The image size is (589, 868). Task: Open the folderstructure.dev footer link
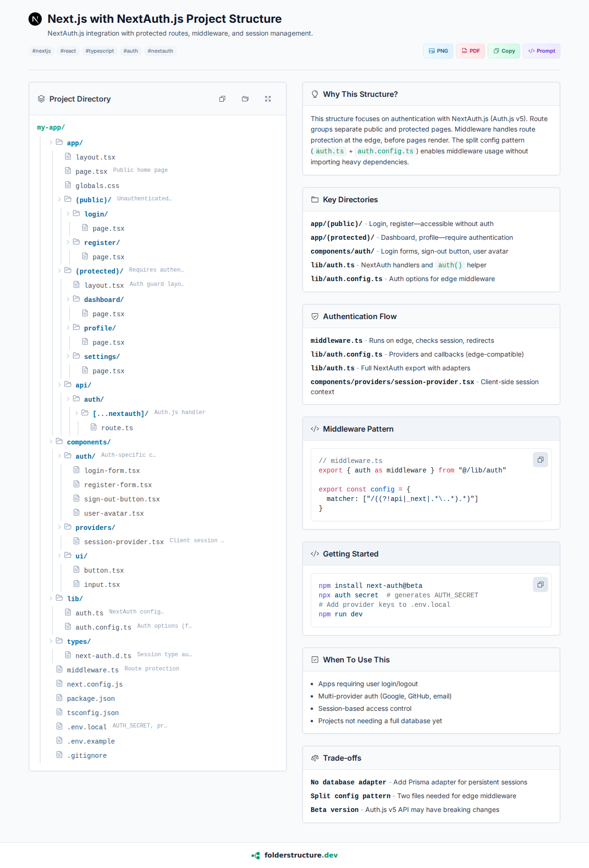301,855
